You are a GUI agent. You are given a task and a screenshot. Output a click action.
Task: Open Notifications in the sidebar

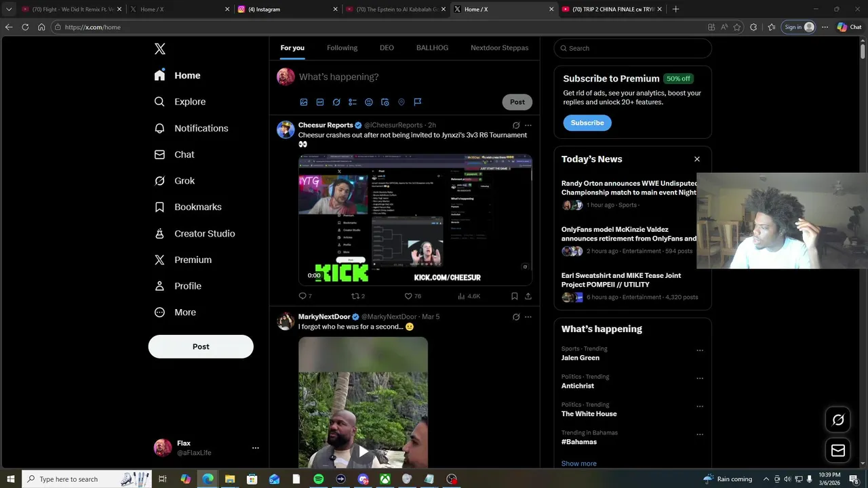pyautogui.click(x=191, y=128)
